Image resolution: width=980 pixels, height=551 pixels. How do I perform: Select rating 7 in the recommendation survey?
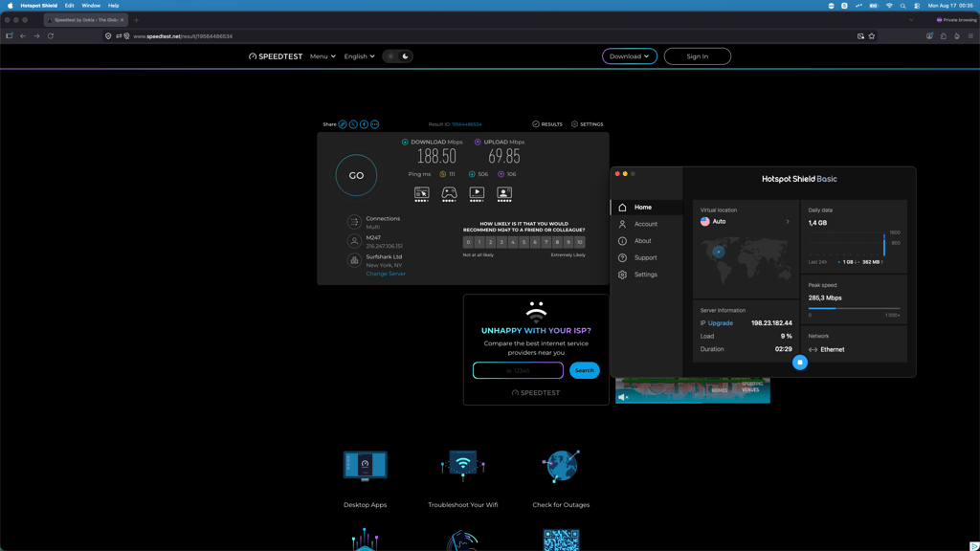[x=546, y=242]
